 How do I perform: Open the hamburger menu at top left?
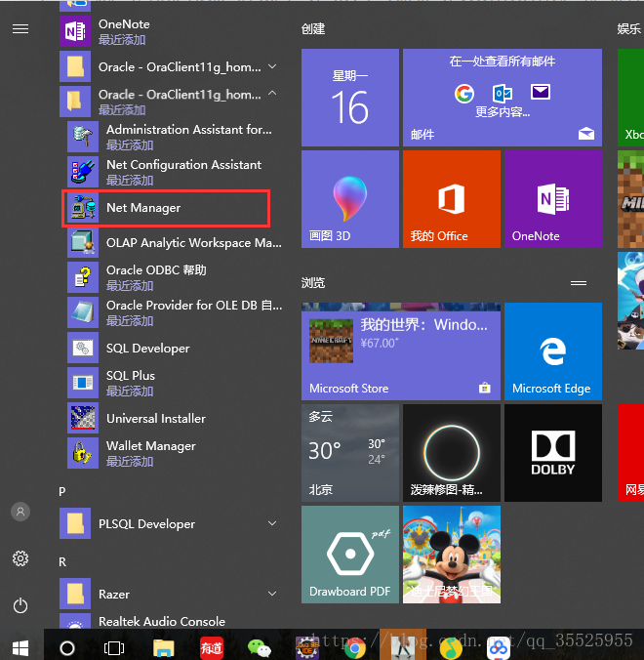[x=20, y=28]
